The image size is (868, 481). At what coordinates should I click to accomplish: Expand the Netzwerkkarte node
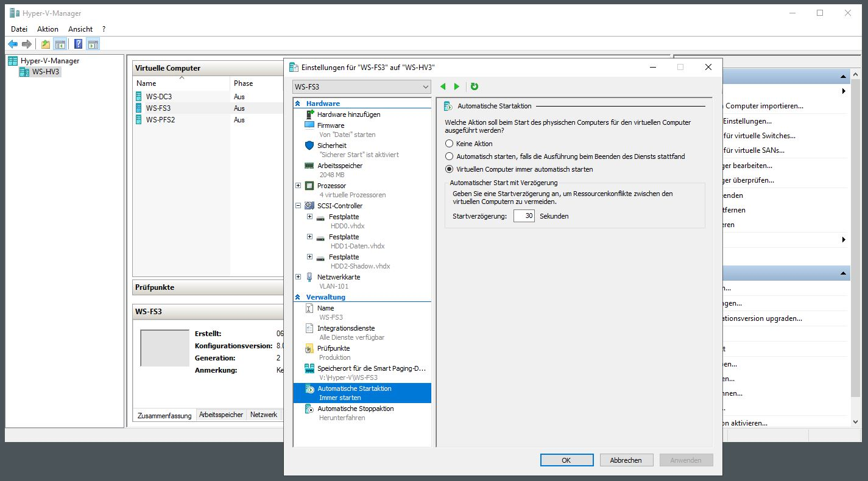298,277
